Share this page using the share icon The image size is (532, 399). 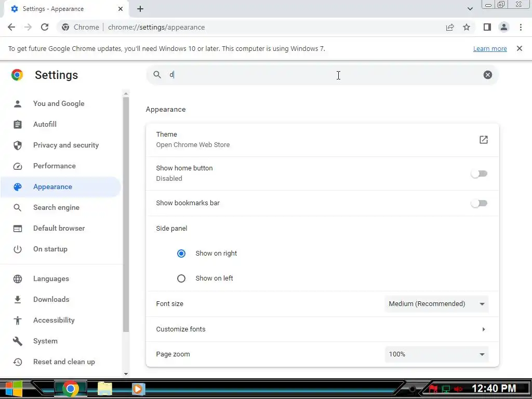tap(450, 27)
